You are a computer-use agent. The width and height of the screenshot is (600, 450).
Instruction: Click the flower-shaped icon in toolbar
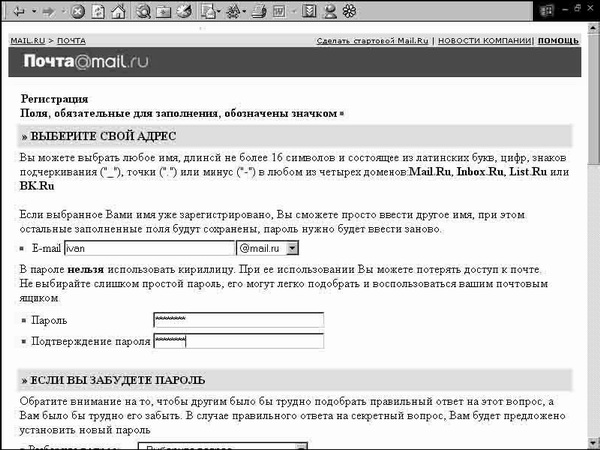point(347,12)
